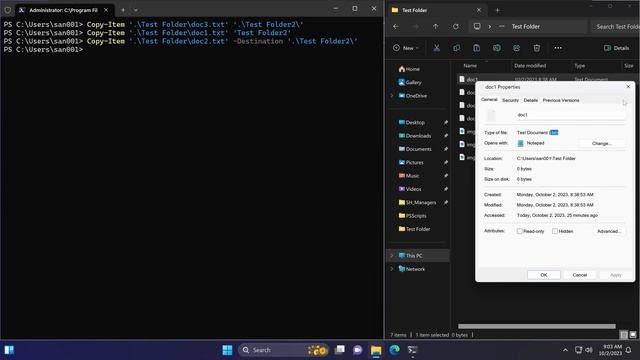The width and height of the screenshot is (640, 360).
Task: Select This PC in navigation pane
Action: pos(410,256)
